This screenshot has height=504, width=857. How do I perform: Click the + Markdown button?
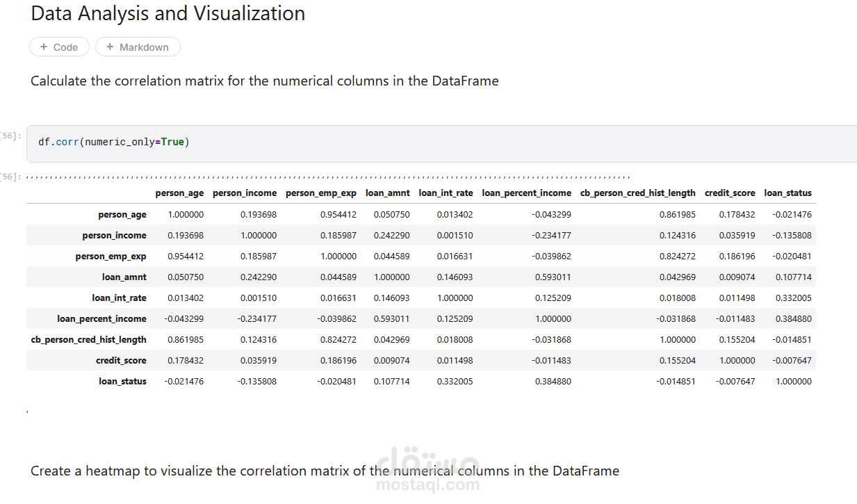point(138,47)
